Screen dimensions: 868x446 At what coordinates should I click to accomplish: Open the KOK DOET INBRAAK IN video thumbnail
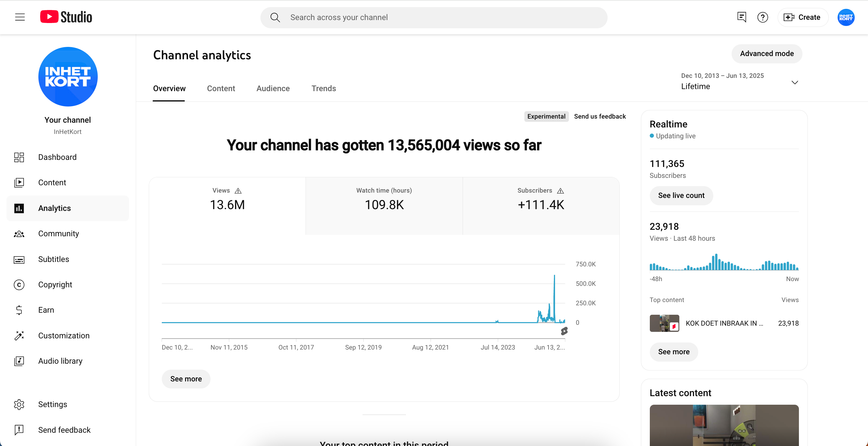coord(665,323)
